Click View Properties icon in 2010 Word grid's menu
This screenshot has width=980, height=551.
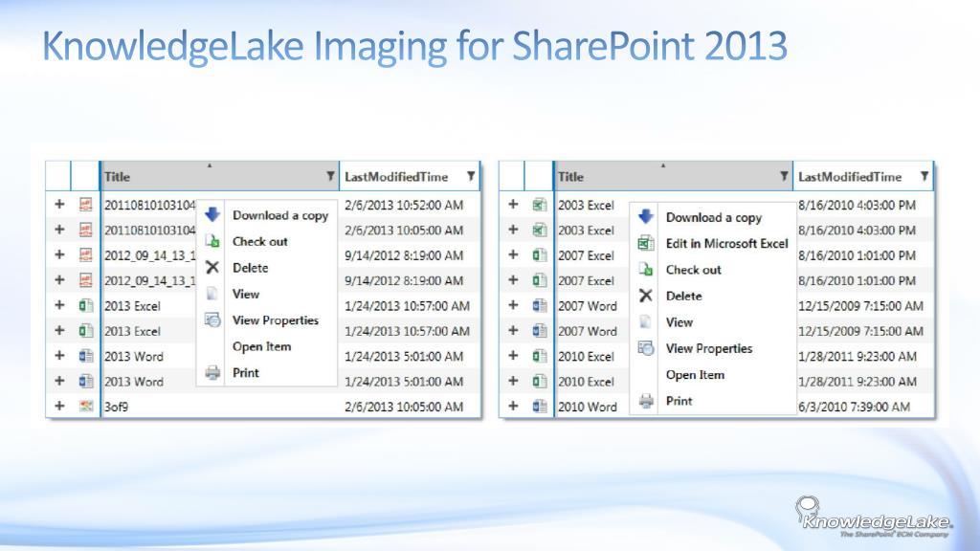click(x=646, y=348)
